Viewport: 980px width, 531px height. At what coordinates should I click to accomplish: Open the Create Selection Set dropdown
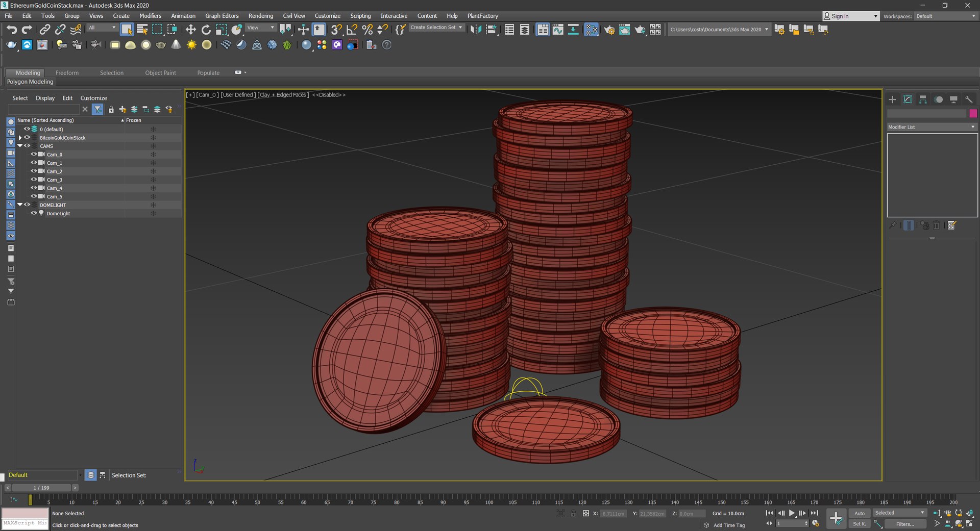click(437, 28)
